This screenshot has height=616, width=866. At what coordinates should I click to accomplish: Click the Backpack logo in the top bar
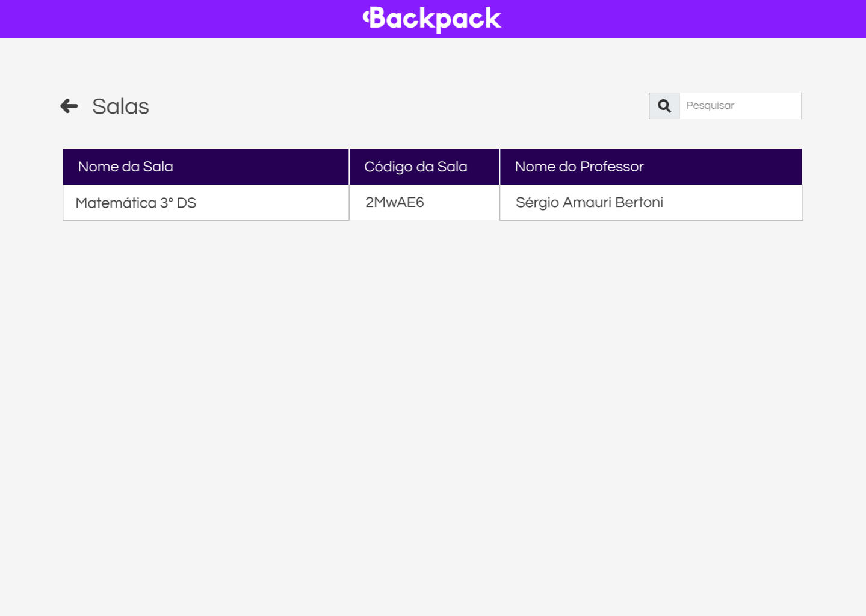[432, 19]
